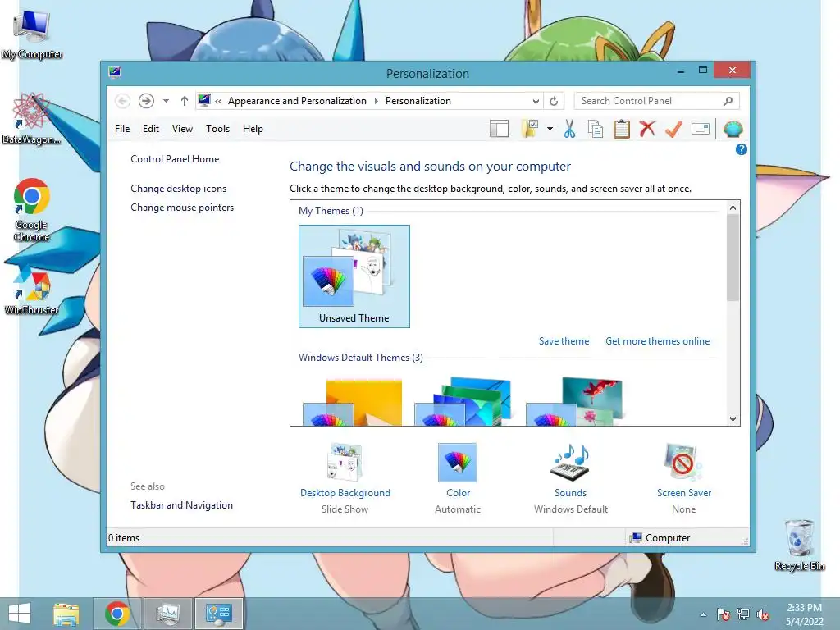Viewport: 840px width, 630px height.
Task: Select the flowers Windows default theme
Action: 574,402
